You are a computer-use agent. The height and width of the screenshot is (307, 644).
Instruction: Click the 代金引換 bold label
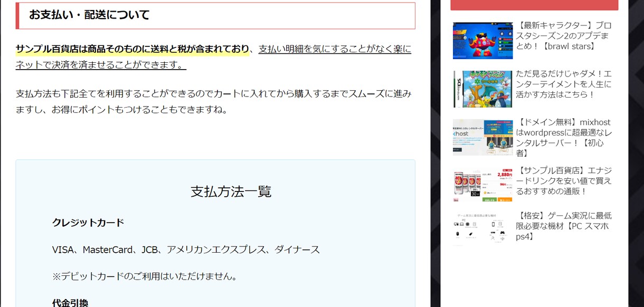pyautogui.click(x=70, y=303)
